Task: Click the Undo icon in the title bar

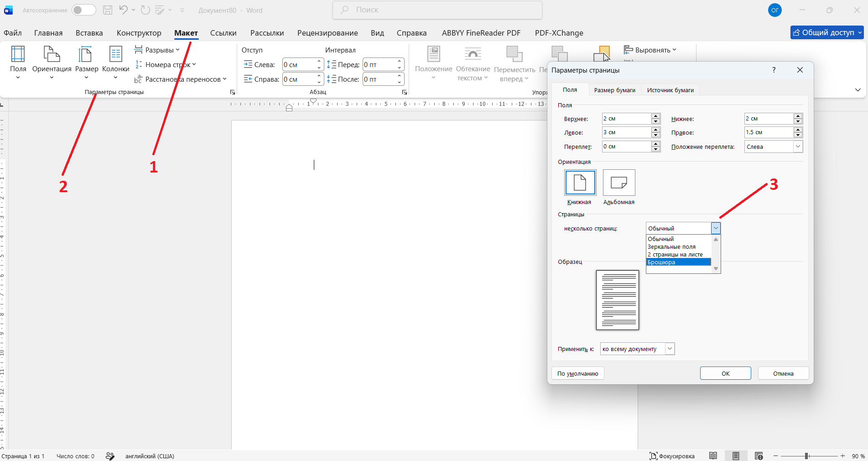Action: point(123,10)
